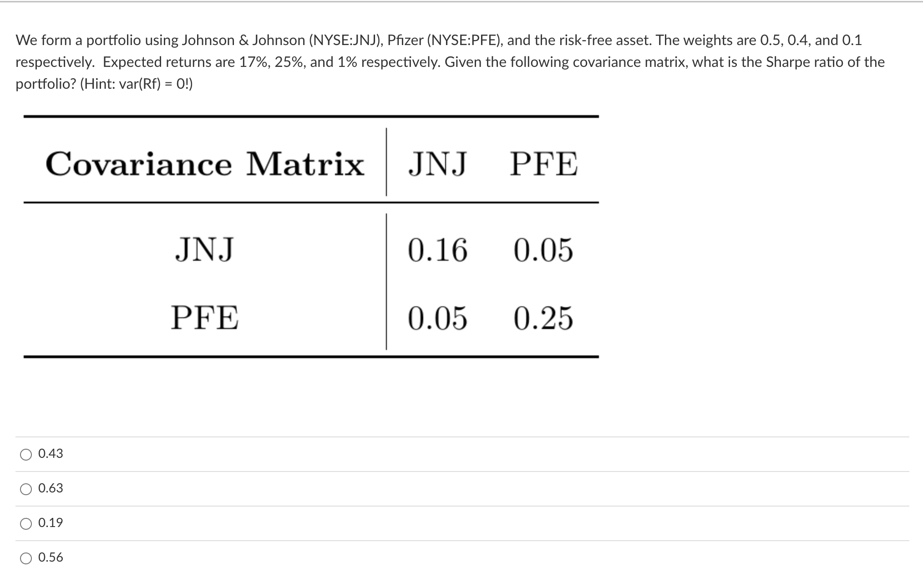Select the radio button for answer 0.43
Screen dimensions: 923x588
tap(26, 453)
